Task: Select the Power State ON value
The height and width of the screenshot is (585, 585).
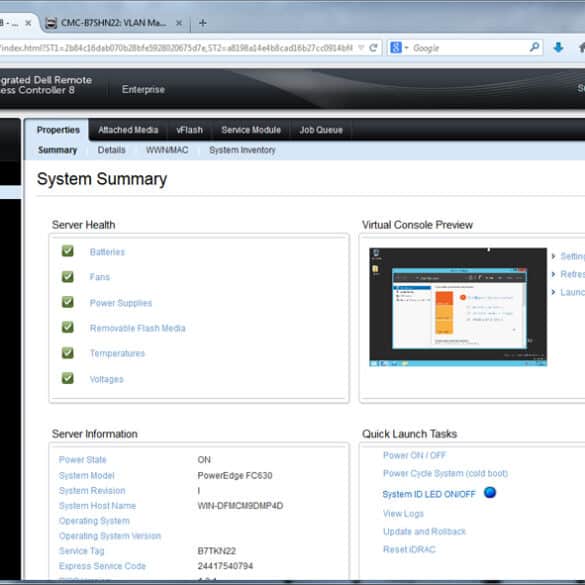Action: pyautogui.click(x=204, y=460)
